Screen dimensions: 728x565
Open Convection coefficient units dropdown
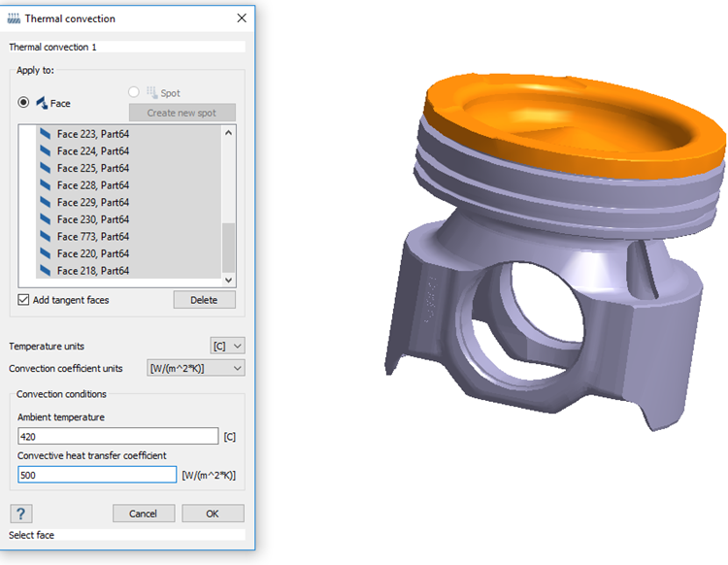pyautogui.click(x=195, y=368)
